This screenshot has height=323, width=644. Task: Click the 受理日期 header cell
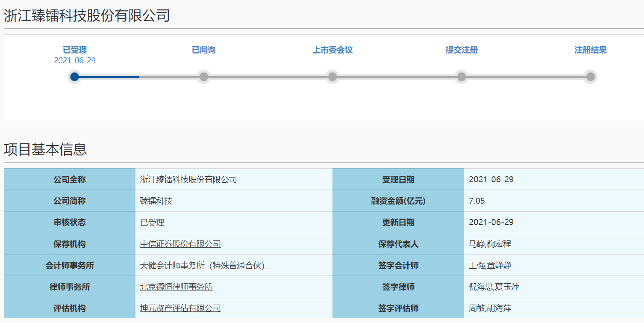398,180
